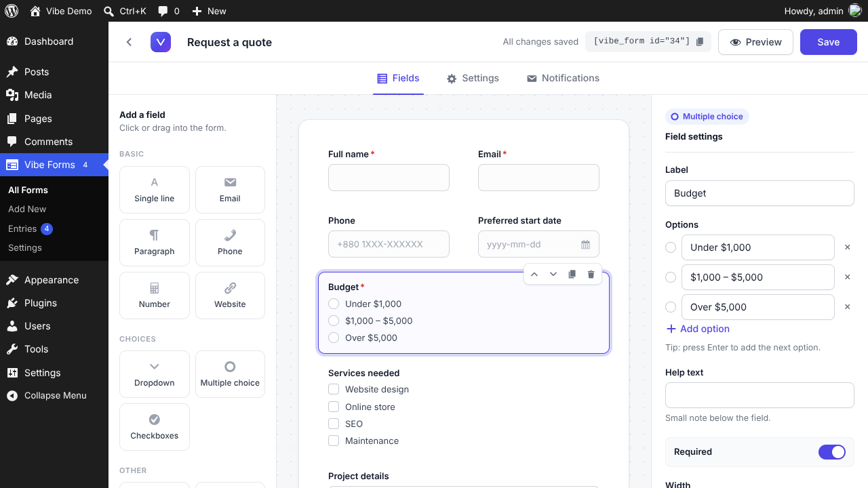Add a Phone field from the palette
The image size is (868, 488).
tap(230, 243)
